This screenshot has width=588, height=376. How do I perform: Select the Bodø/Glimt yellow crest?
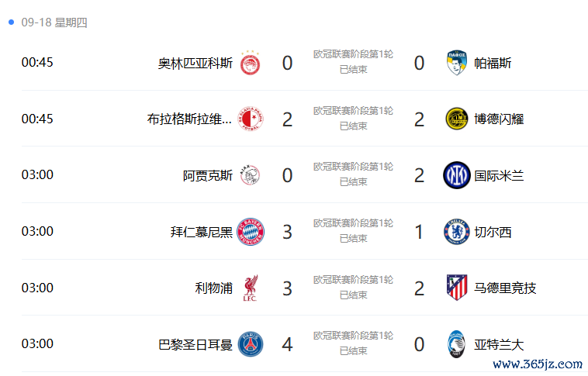coord(457,119)
